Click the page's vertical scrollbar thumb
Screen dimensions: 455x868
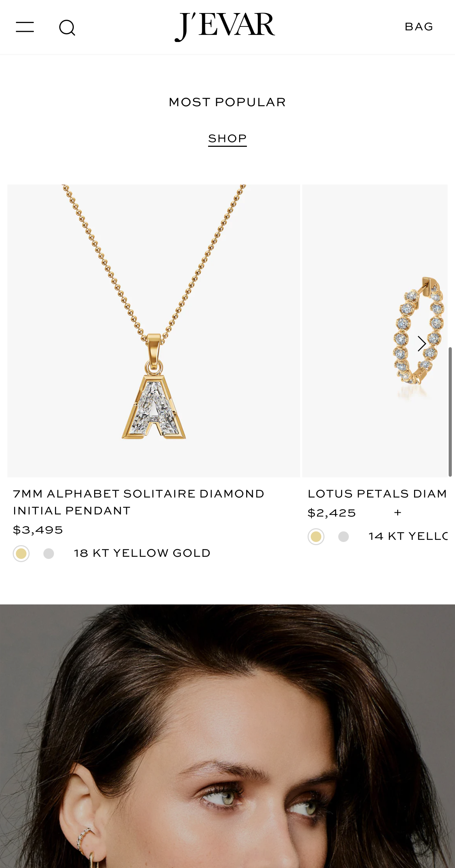pyautogui.click(x=450, y=411)
